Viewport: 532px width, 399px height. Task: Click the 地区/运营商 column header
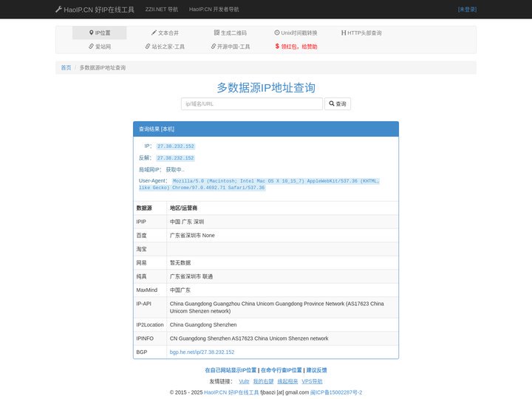pos(183,208)
